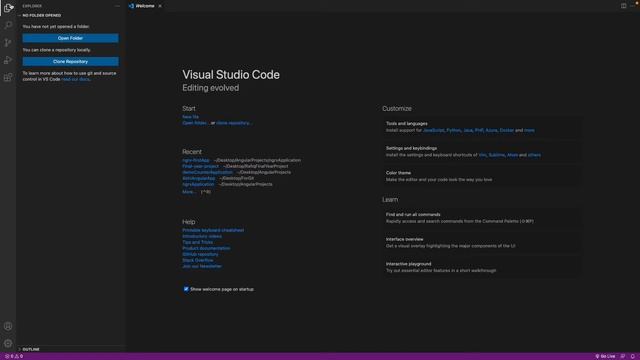Viewport: 640px width, 360px height.
Task: Open GitHub repository link
Action: (200, 254)
